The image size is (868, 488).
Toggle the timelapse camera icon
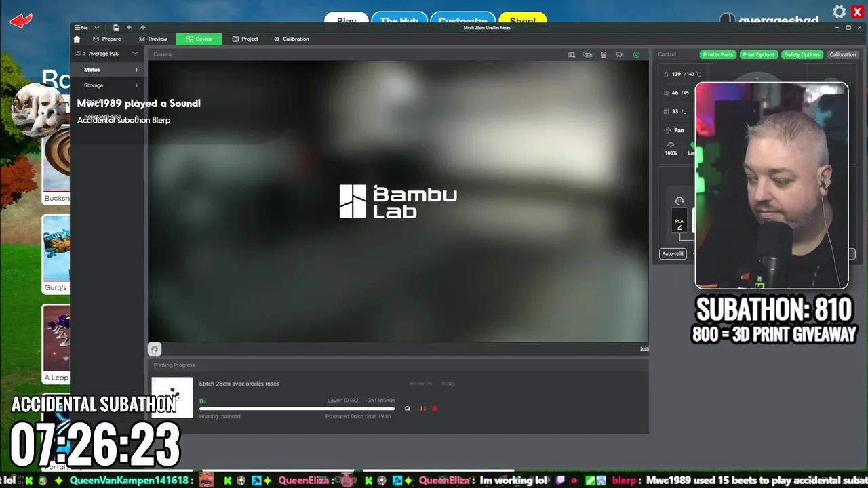point(587,54)
